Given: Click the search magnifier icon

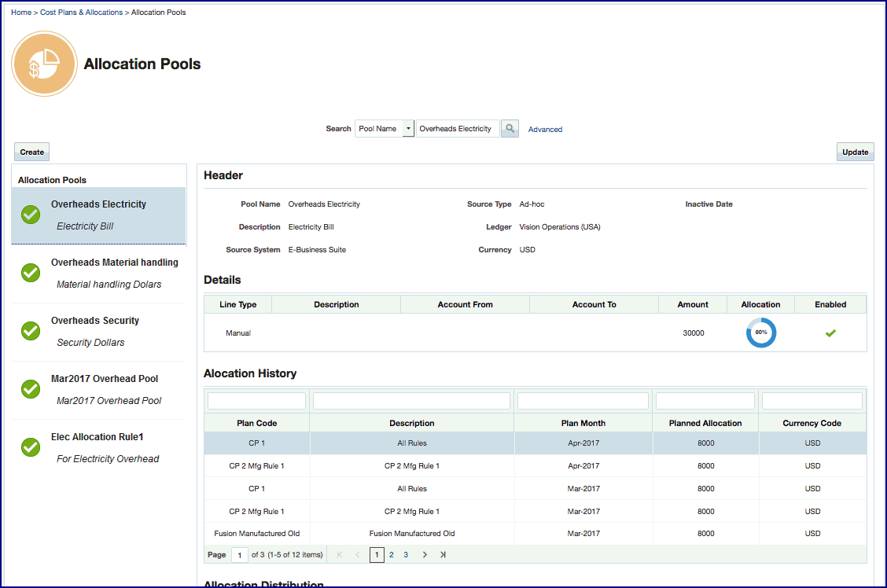Looking at the screenshot, I should (510, 128).
